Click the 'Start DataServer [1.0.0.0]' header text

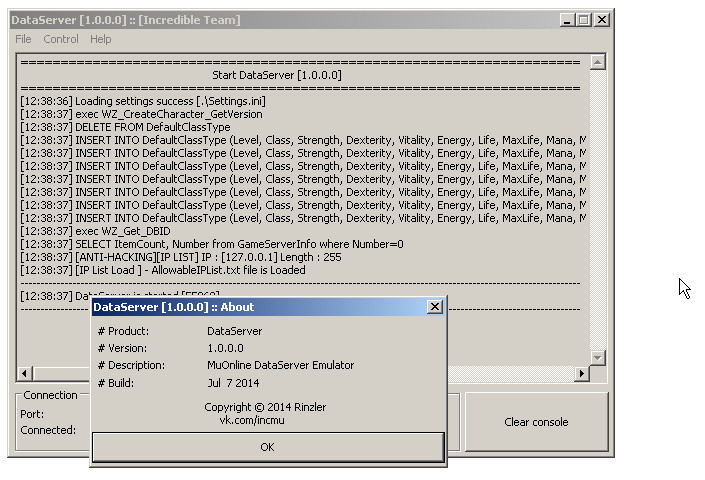click(x=277, y=75)
